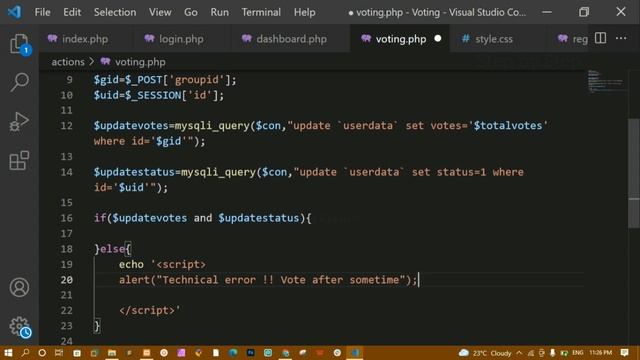Open the Go menu
The image size is (640, 360).
pyautogui.click(x=191, y=12)
